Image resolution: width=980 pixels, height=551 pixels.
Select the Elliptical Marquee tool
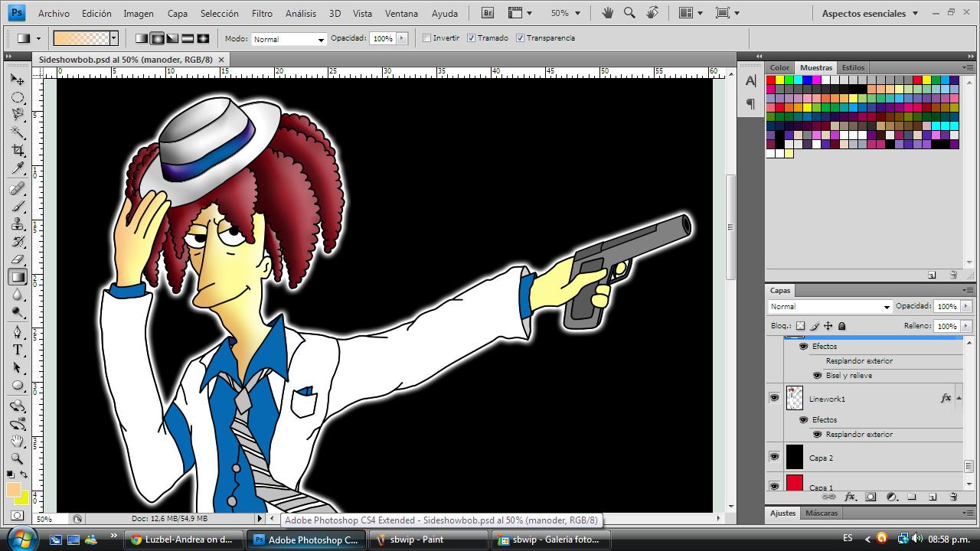click(x=18, y=97)
